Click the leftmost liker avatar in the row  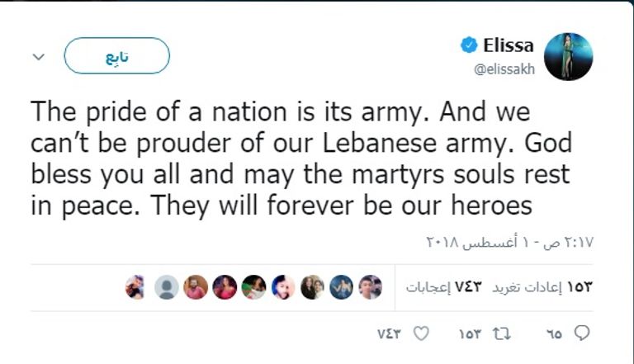[x=135, y=287]
